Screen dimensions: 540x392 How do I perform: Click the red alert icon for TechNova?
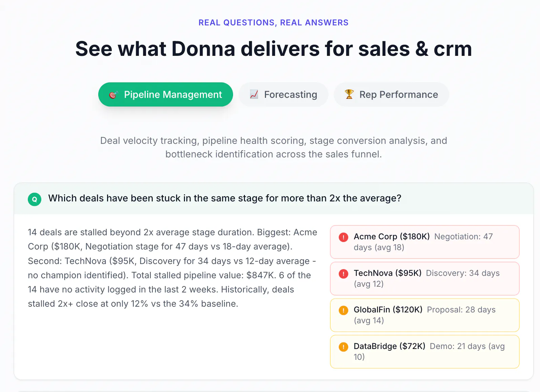click(x=344, y=274)
